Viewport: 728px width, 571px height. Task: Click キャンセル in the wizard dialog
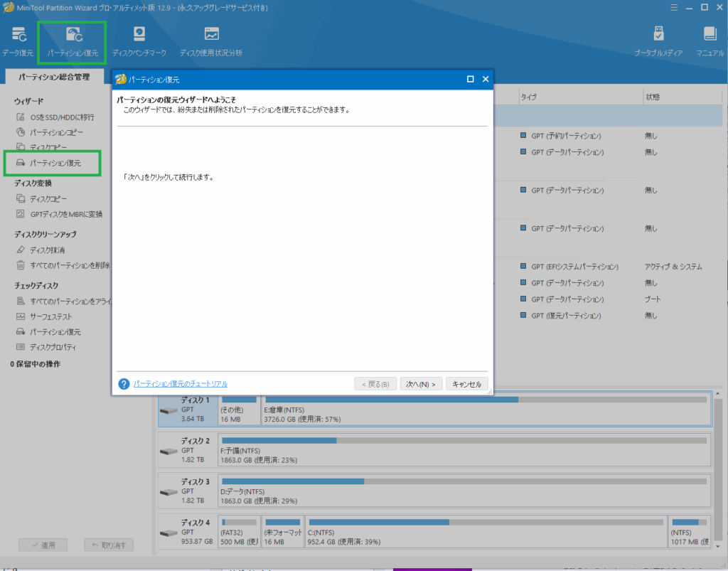pyautogui.click(x=467, y=384)
